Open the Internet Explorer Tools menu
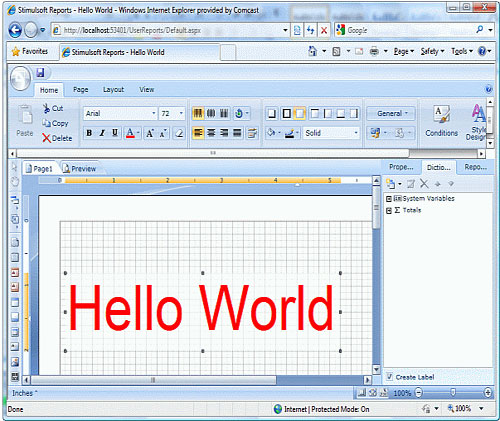This screenshot has height=421, width=500. coord(462,51)
